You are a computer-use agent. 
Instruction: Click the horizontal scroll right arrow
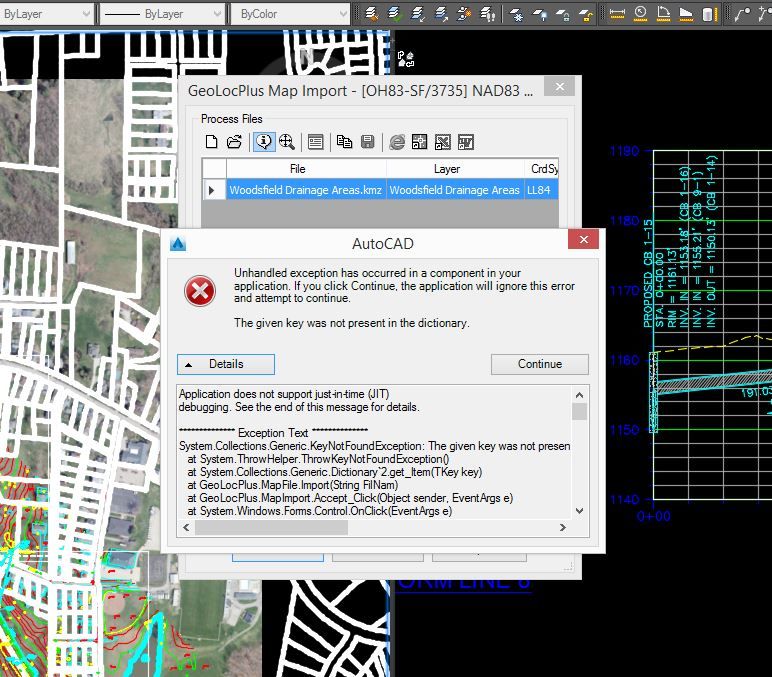point(563,527)
